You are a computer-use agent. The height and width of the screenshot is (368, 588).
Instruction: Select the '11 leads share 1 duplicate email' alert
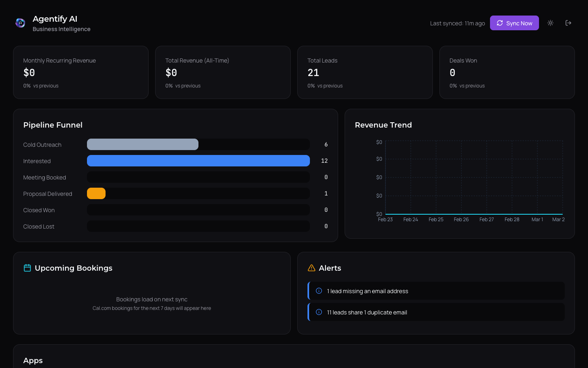coord(436,312)
